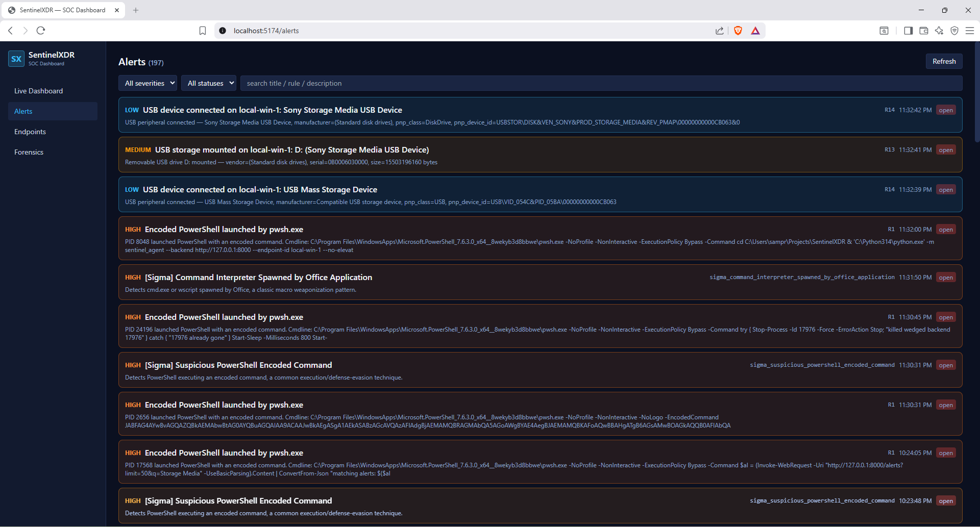The width and height of the screenshot is (980, 527).
Task: Click open status on the 11:32:00 PM alert
Action: click(x=946, y=230)
